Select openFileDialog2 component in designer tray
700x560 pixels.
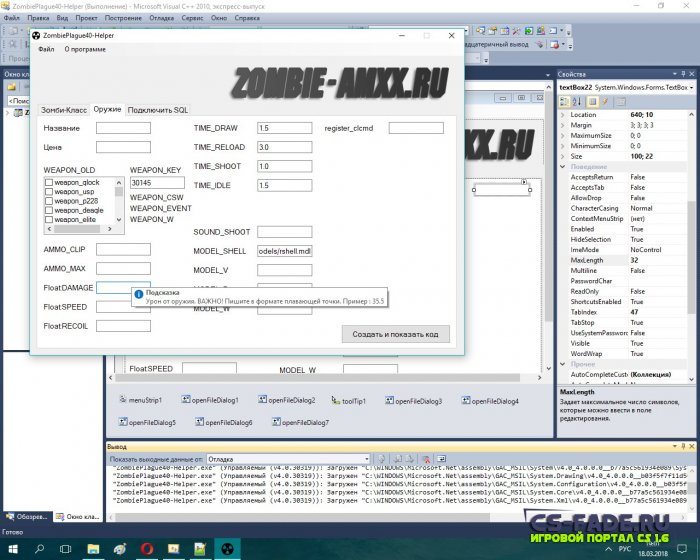287,400
